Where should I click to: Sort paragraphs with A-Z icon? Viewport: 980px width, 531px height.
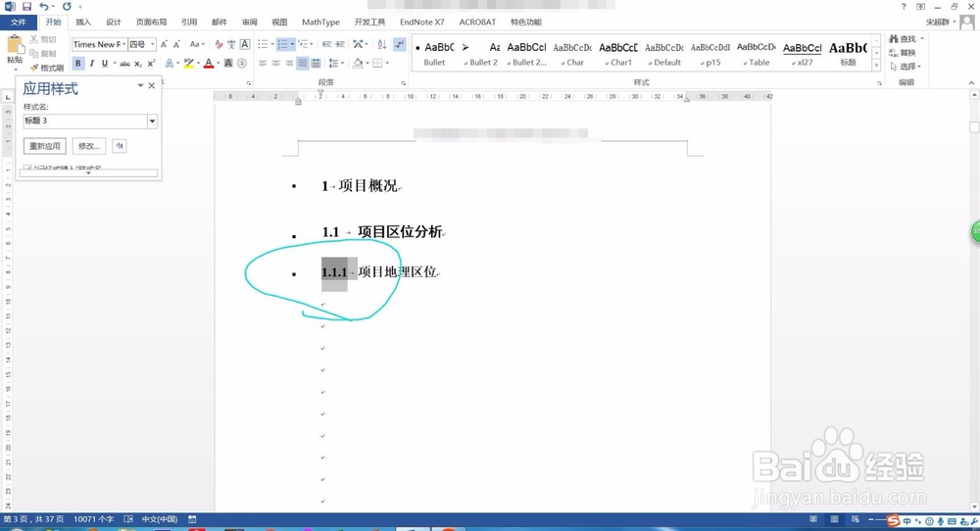tap(382, 44)
